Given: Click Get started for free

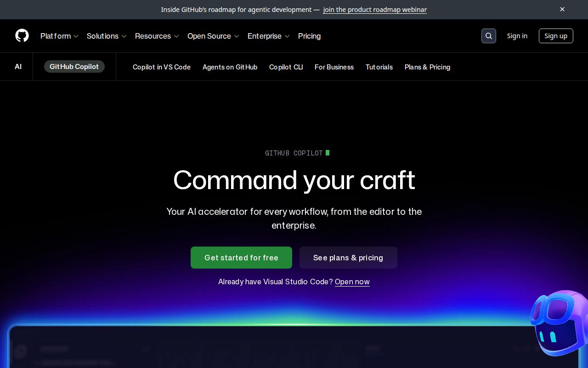Looking at the screenshot, I should tap(241, 258).
